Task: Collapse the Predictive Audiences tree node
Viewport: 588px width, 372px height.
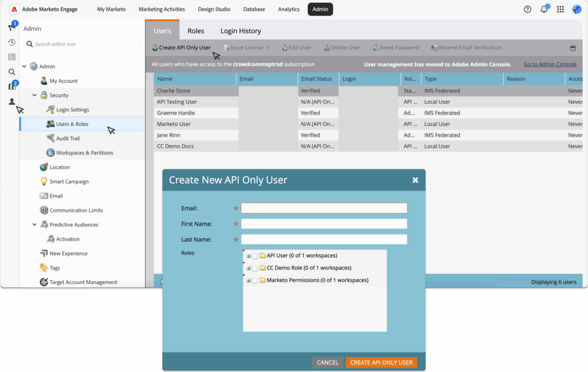Action: tap(34, 224)
